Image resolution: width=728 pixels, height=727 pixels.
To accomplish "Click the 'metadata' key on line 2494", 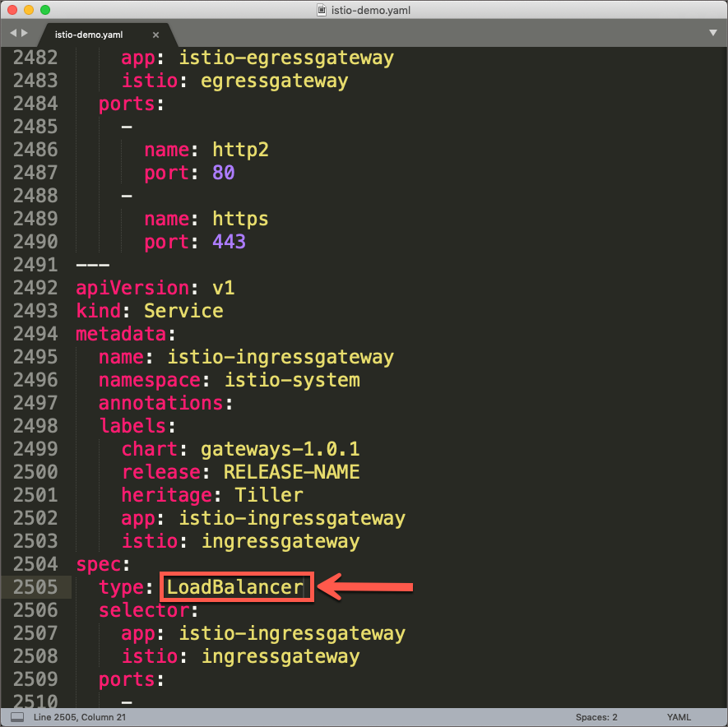I will tap(121, 334).
